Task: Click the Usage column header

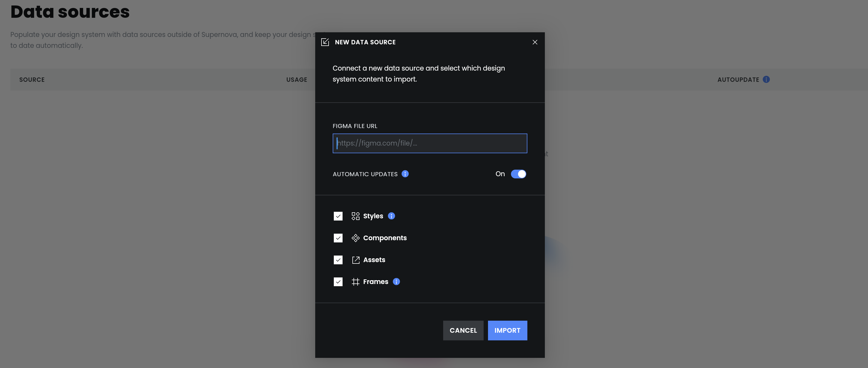Action: [297, 80]
